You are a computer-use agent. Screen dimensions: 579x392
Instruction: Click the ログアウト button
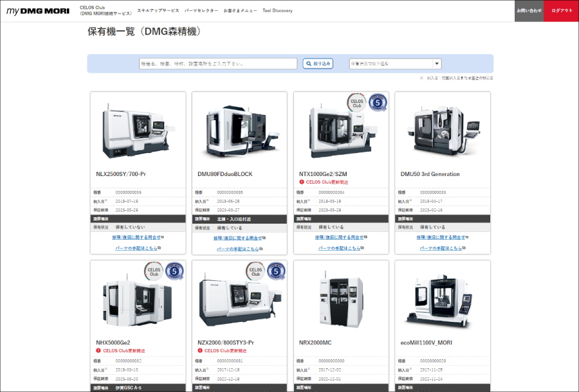[x=561, y=11]
